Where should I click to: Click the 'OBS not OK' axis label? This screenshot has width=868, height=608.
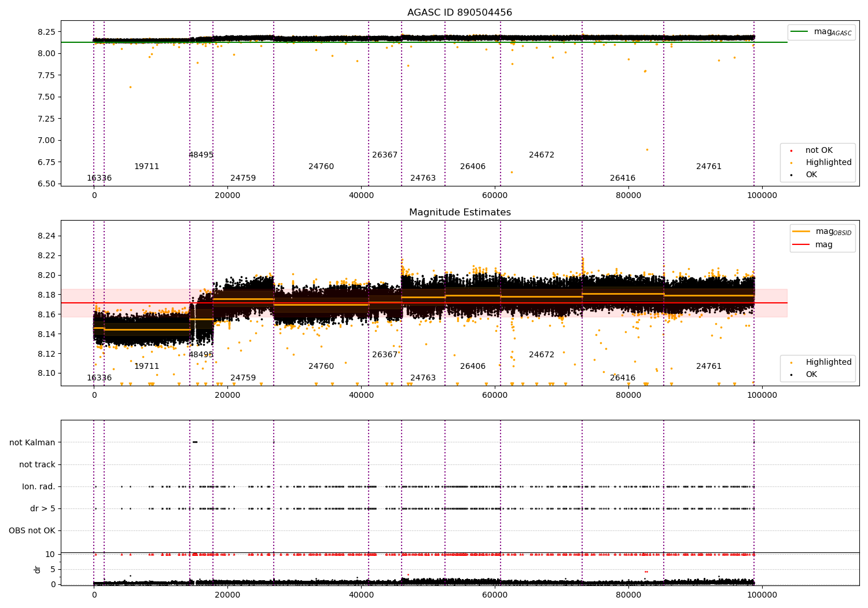32,531
